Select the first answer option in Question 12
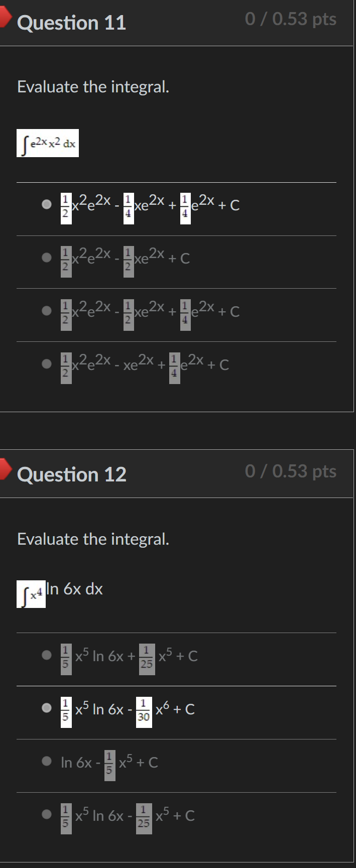 47,656
